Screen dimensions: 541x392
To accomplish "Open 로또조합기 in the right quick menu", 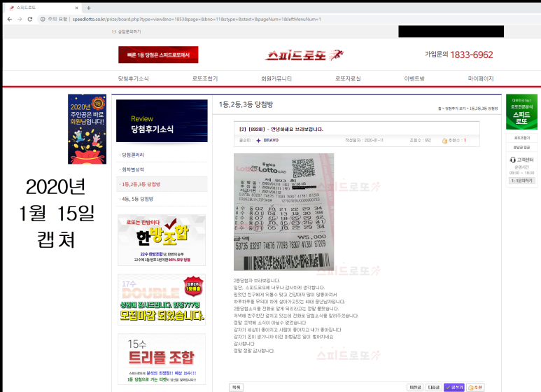I will tap(521, 138).
